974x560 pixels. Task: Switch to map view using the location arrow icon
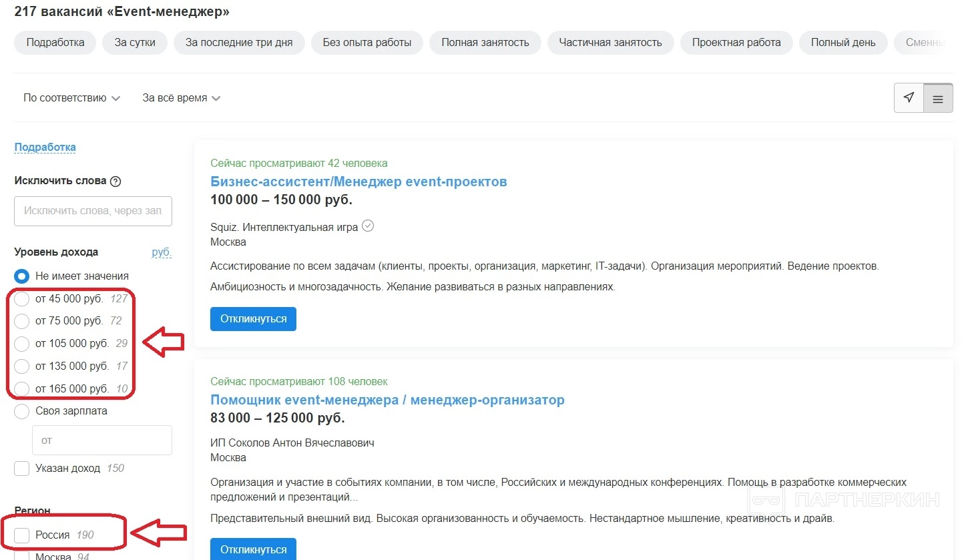(x=909, y=98)
